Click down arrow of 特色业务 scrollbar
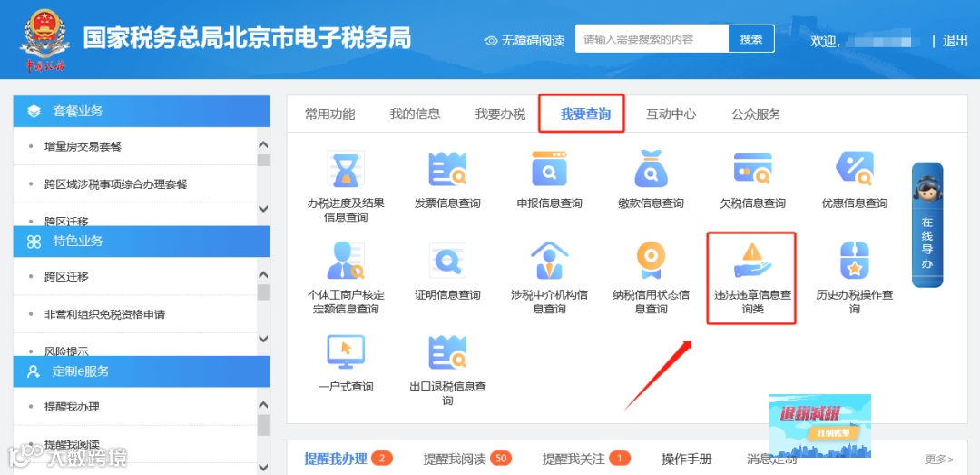Image resolution: width=980 pixels, height=475 pixels. click(263, 339)
